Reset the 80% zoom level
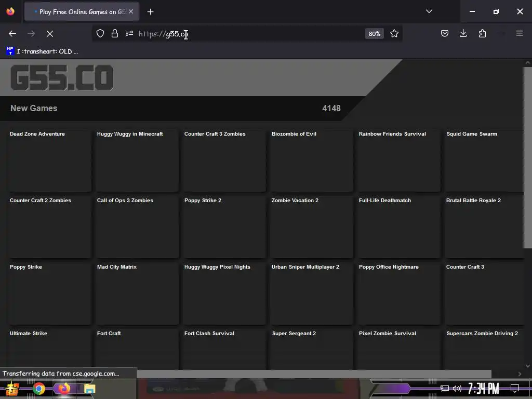 click(375, 34)
